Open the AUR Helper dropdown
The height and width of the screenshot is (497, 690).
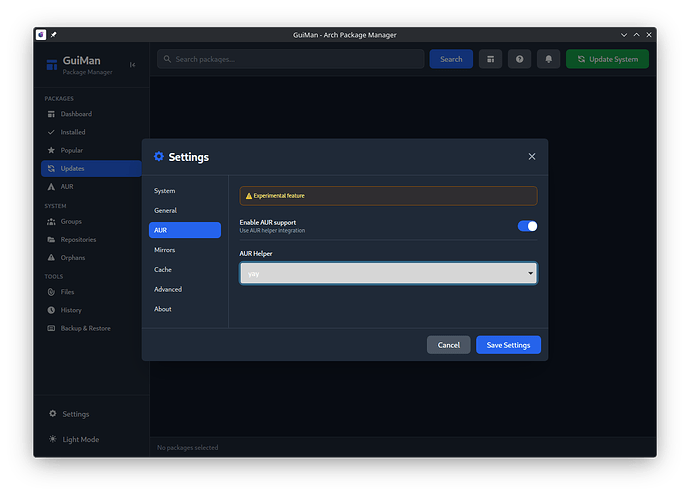click(x=388, y=273)
